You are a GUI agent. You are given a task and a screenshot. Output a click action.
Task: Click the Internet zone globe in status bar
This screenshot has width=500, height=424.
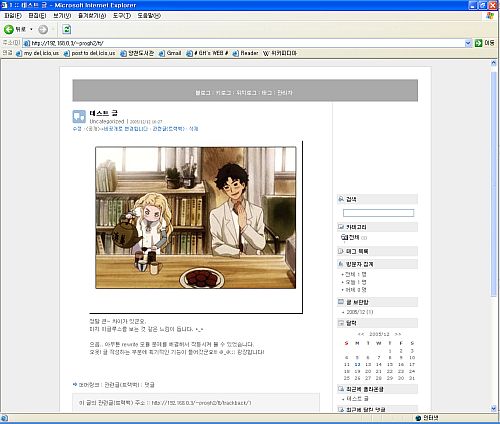click(x=418, y=418)
